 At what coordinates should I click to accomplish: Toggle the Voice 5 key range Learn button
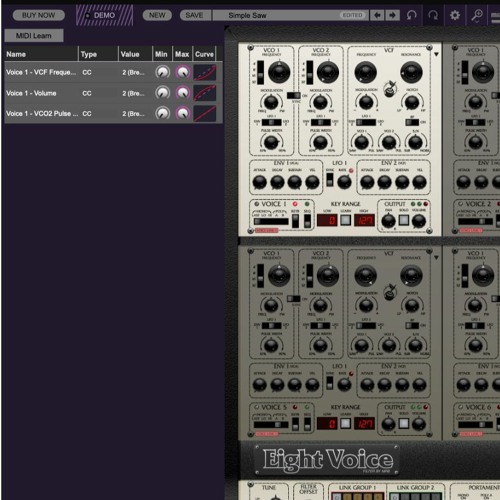tap(345, 423)
